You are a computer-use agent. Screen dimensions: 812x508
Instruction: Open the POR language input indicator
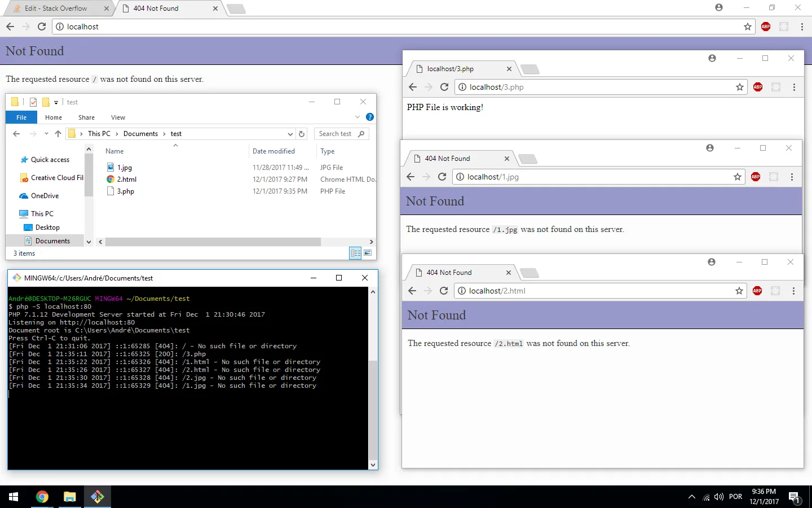point(735,497)
